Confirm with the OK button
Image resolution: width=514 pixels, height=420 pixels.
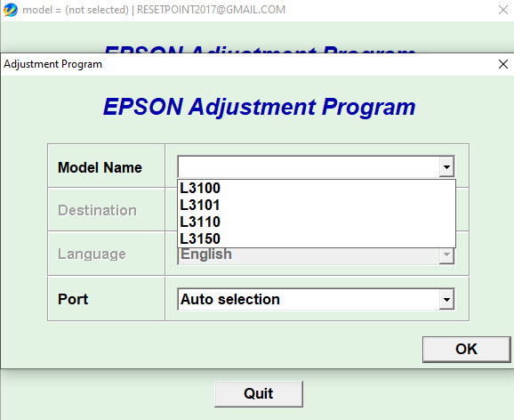tap(467, 349)
